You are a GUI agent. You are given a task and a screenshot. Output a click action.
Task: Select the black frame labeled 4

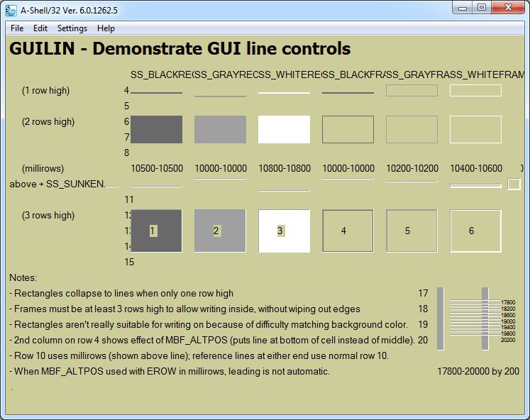(x=348, y=231)
